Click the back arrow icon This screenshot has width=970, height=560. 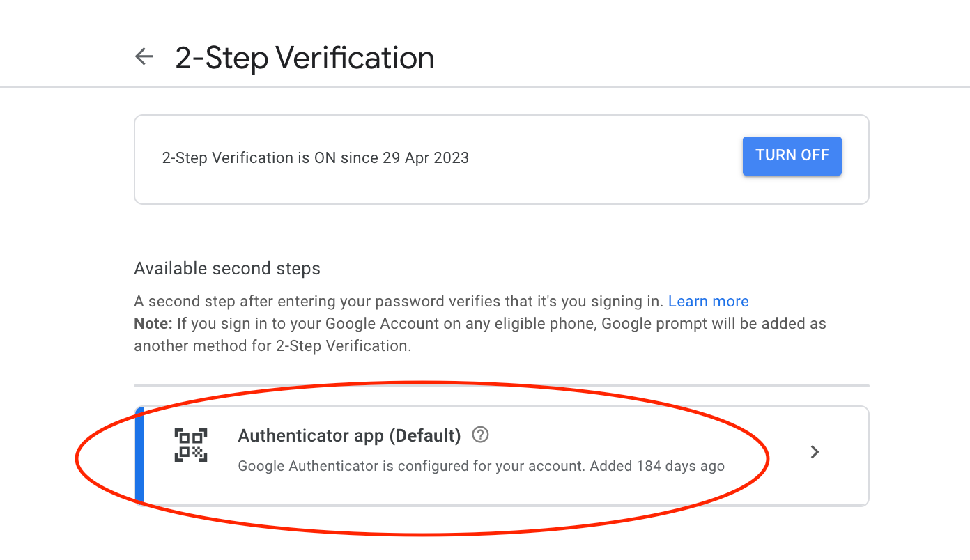(x=144, y=56)
